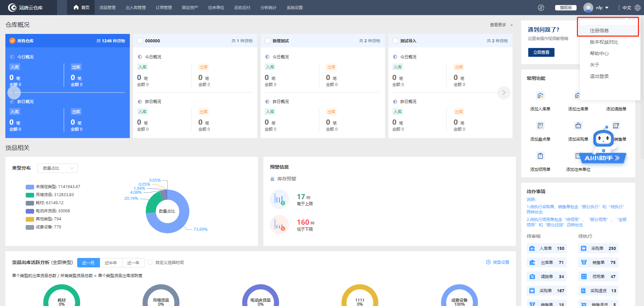The image size is (644, 306).
Task: Select the 新增测试 warehouse radio
Action: tap(268, 41)
